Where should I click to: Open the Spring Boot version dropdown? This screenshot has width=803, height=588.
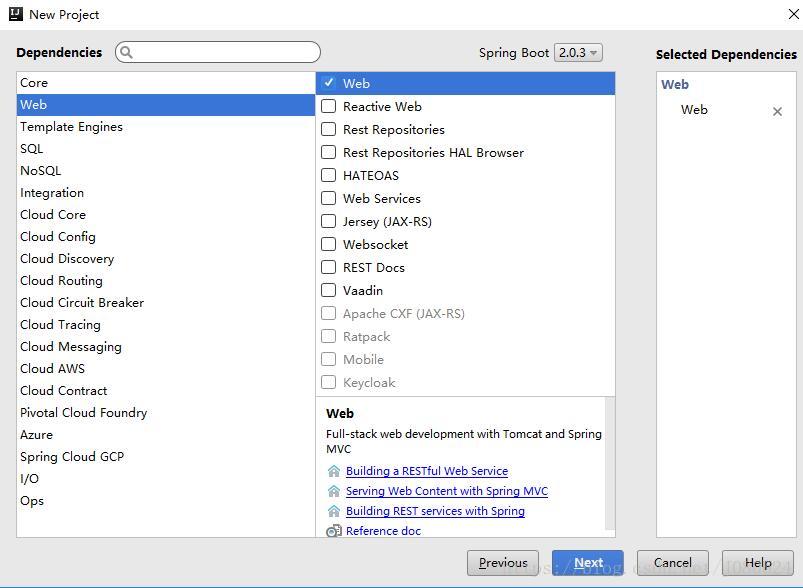click(578, 53)
